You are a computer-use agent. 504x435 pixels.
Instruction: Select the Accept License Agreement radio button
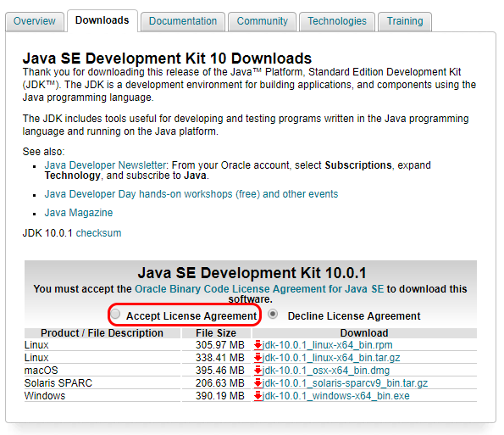click(115, 314)
